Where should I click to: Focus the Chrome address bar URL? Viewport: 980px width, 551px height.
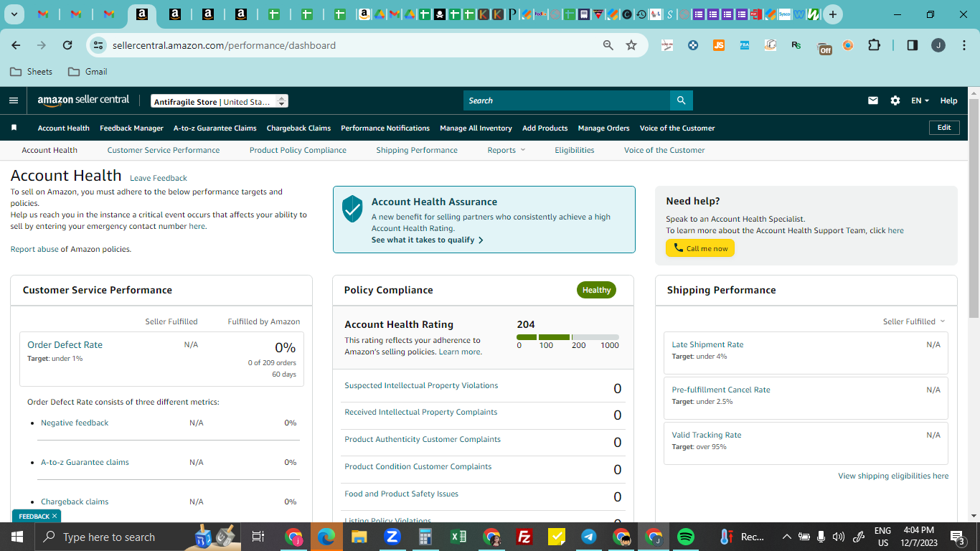point(224,45)
